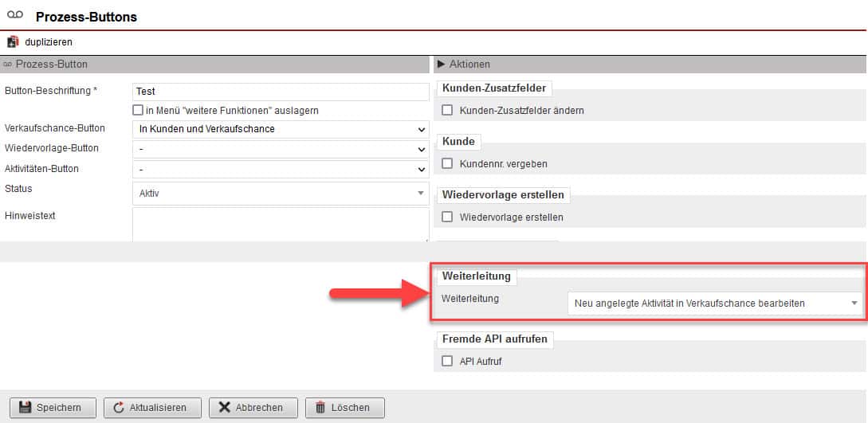Toggle the API Aufruf checkbox

[x=447, y=361]
